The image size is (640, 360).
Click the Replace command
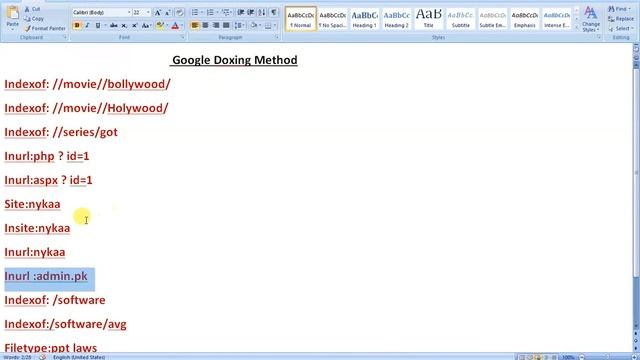[x=621, y=19]
